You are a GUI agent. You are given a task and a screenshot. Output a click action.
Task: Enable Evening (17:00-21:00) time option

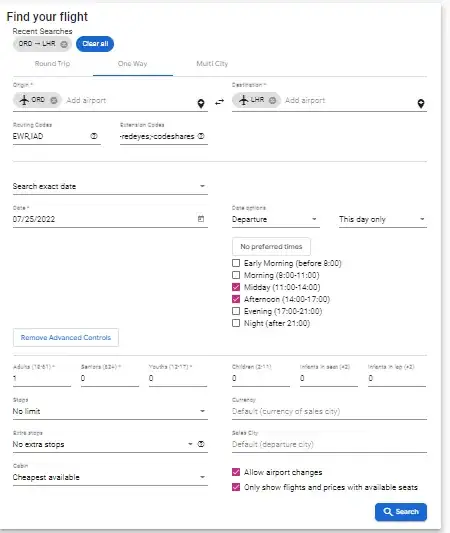coord(236,311)
